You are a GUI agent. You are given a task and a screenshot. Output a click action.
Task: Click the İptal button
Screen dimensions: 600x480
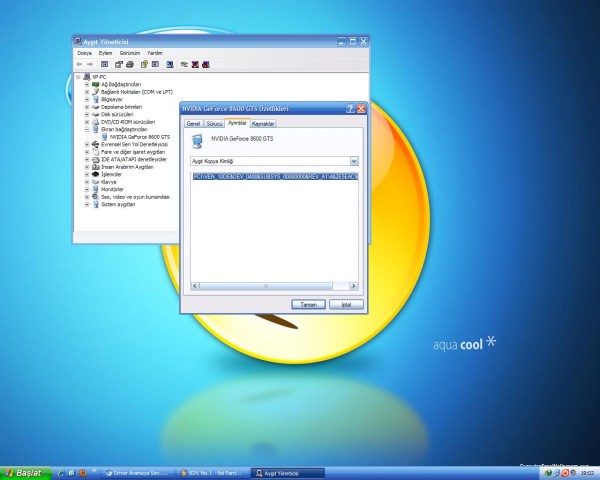[x=344, y=303]
